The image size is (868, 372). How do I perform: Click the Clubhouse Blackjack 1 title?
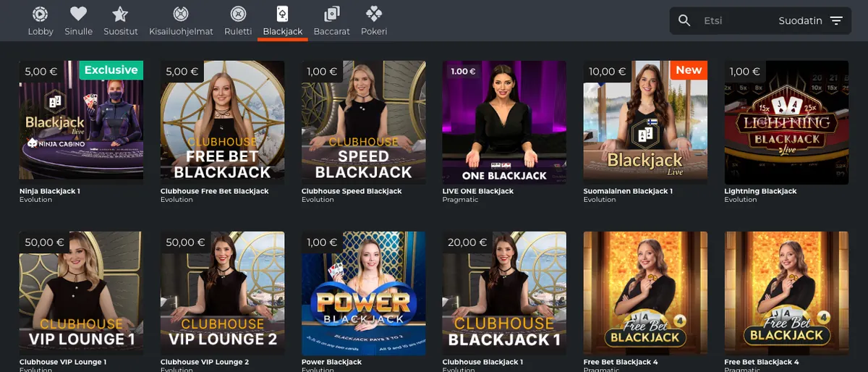(x=482, y=362)
